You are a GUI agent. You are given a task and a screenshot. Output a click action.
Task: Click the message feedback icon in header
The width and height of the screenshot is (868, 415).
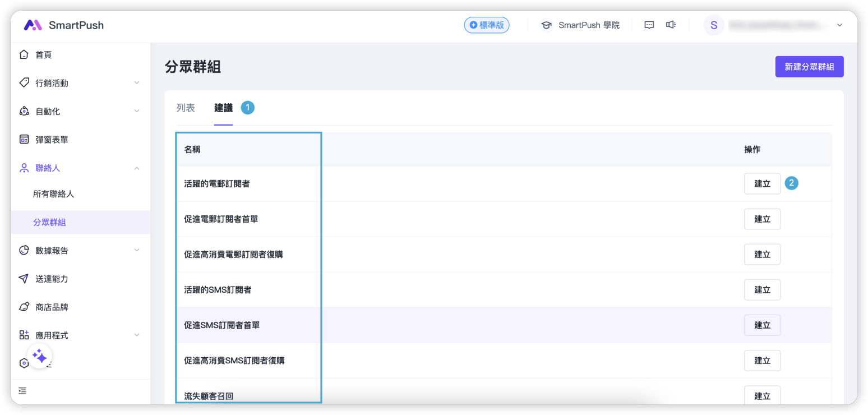click(x=649, y=25)
